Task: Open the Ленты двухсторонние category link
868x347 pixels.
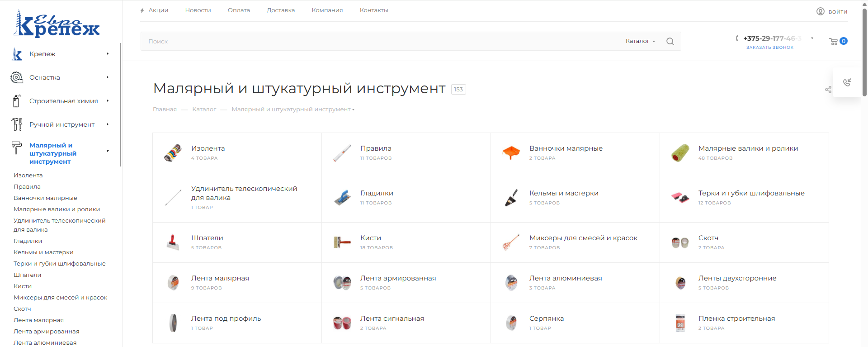Action: pyautogui.click(x=737, y=278)
